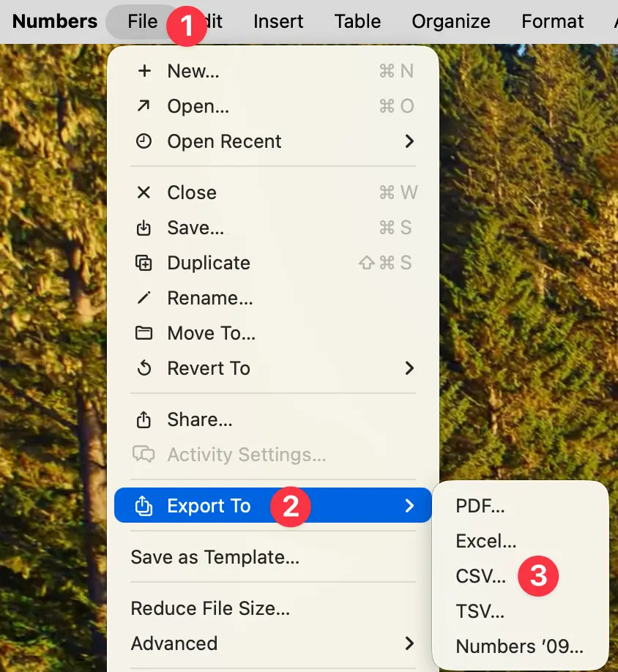Image resolution: width=618 pixels, height=672 pixels.
Task: Click the revert arrow icon beside Revert To
Action: [x=144, y=368]
